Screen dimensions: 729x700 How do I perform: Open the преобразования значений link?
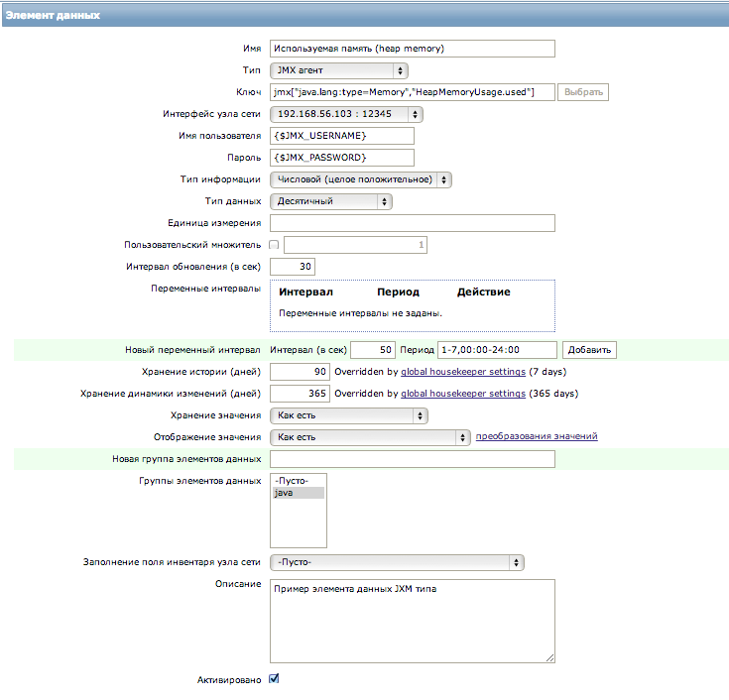pyautogui.click(x=537, y=436)
